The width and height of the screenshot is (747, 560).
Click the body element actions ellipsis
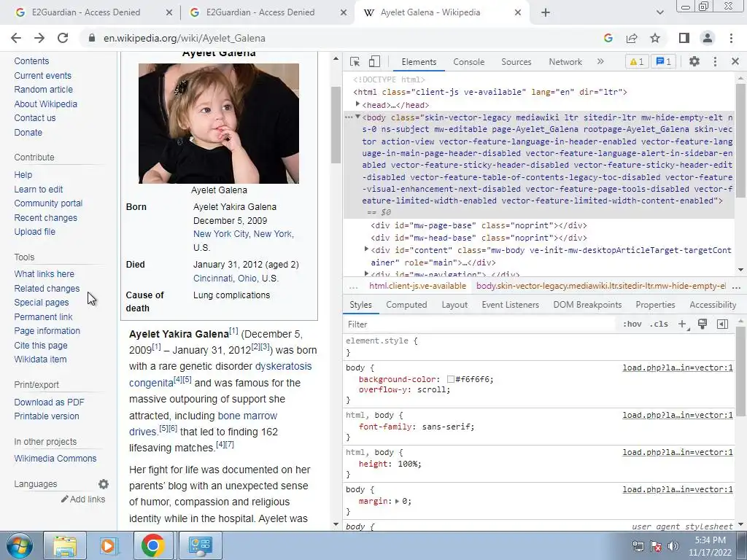click(x=349, y=117)
